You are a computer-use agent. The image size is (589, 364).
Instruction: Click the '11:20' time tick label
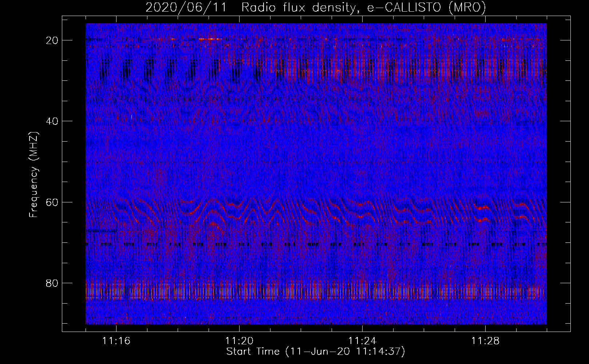pyautogui.click(x=240, y=341)
